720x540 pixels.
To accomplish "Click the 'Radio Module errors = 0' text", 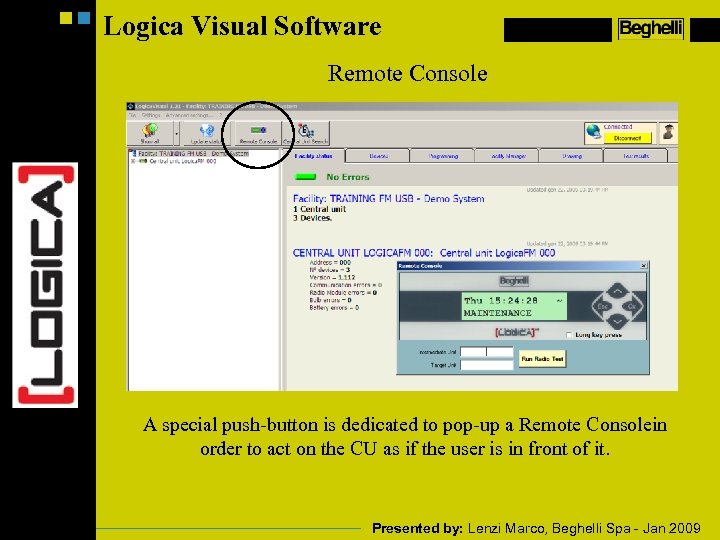I will 343,292.
